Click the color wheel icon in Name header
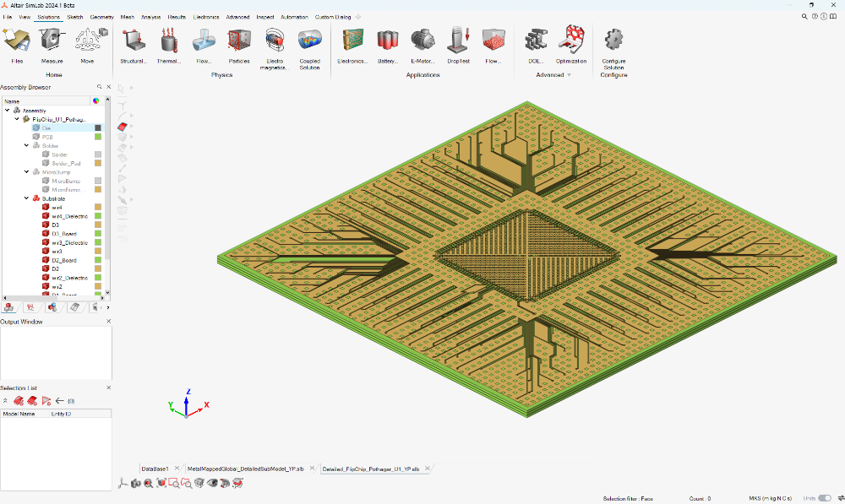 (96, 100)
